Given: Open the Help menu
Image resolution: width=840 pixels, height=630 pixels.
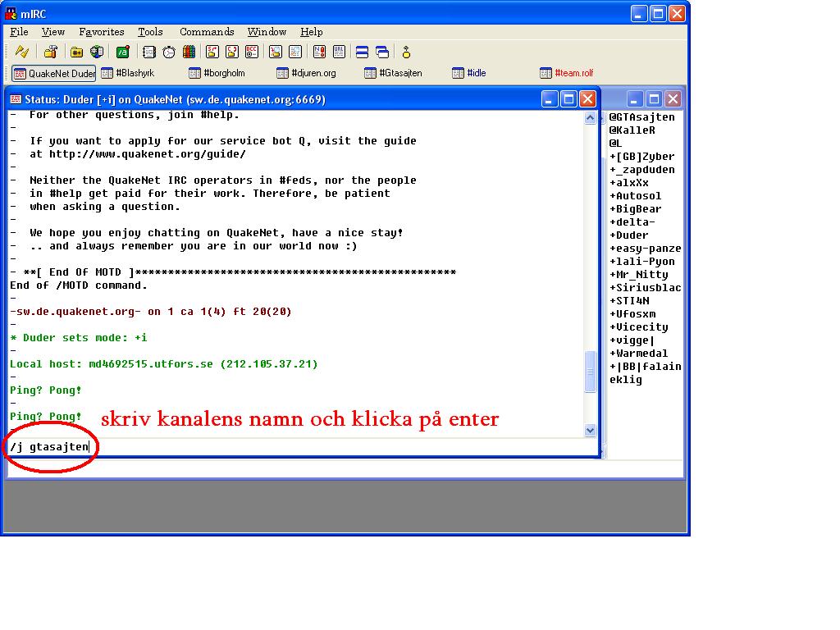Looking at the screenshot, I should [x=311, y=32].
